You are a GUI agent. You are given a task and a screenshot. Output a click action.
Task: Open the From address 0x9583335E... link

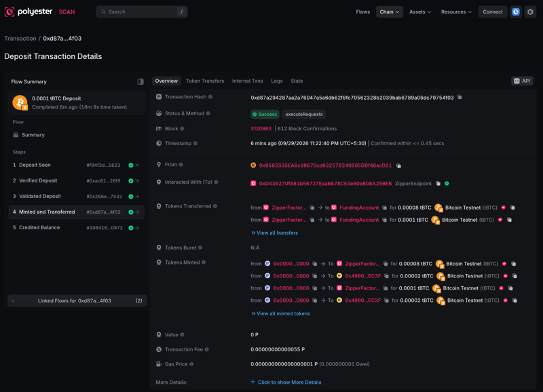(x=325, y=165)
